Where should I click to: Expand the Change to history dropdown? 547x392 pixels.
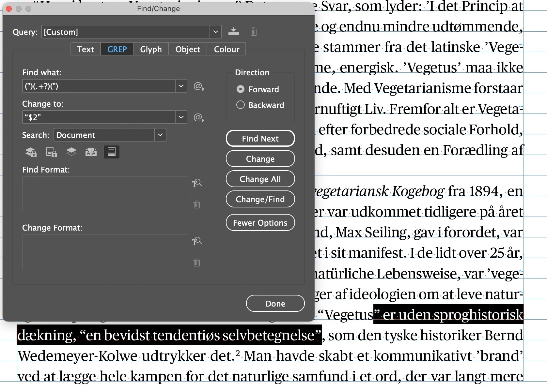click(x=181, y=117)
